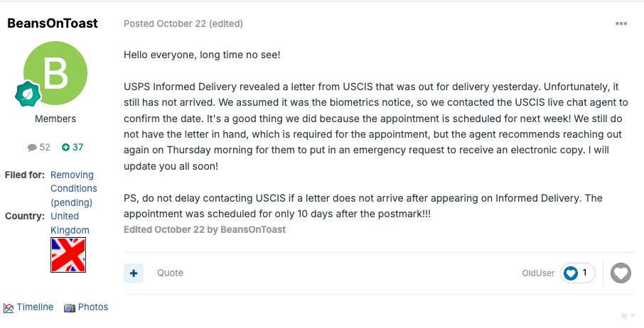Image resolution: width=644 pixels, height=328 pixels.
Task: Click the green B avatar of BeansOnToast
Action: click(x=55, y=73)
